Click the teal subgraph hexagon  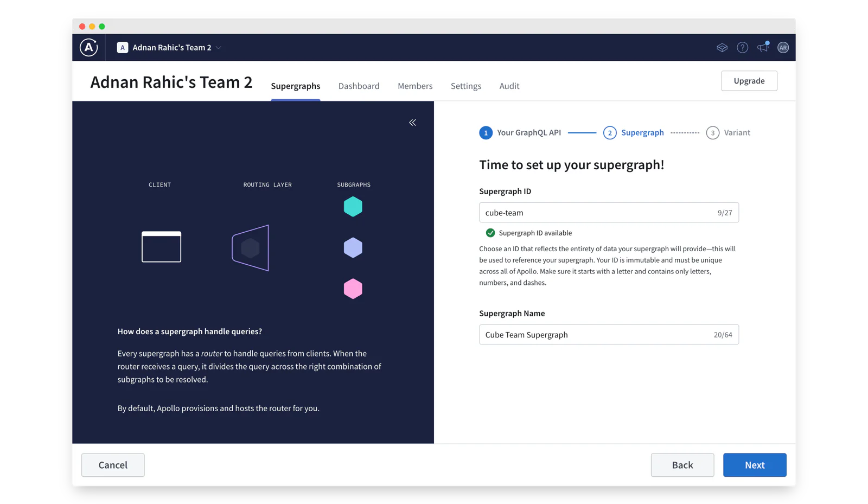pos(353,207)
